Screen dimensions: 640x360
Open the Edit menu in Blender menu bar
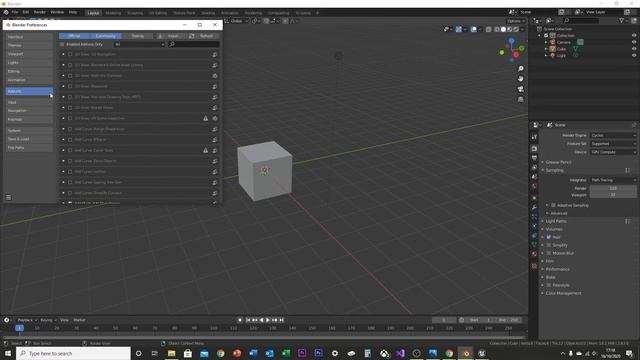click(26, 12)
